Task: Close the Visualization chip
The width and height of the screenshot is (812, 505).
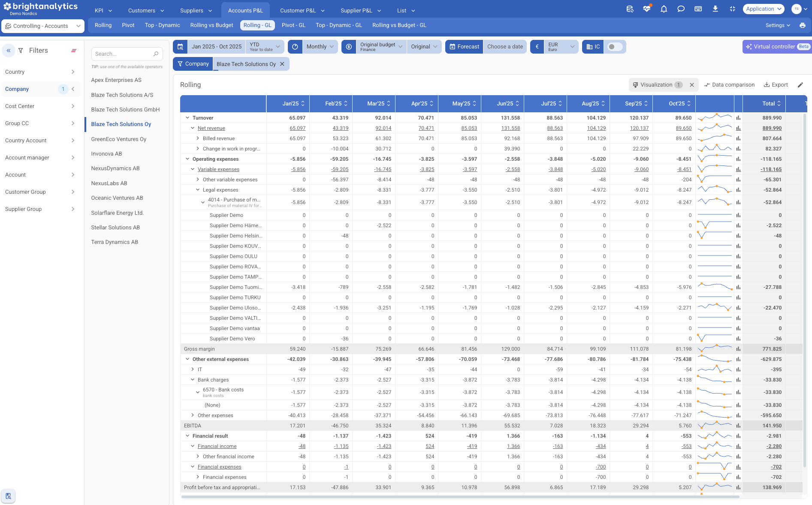Action: 691,85
